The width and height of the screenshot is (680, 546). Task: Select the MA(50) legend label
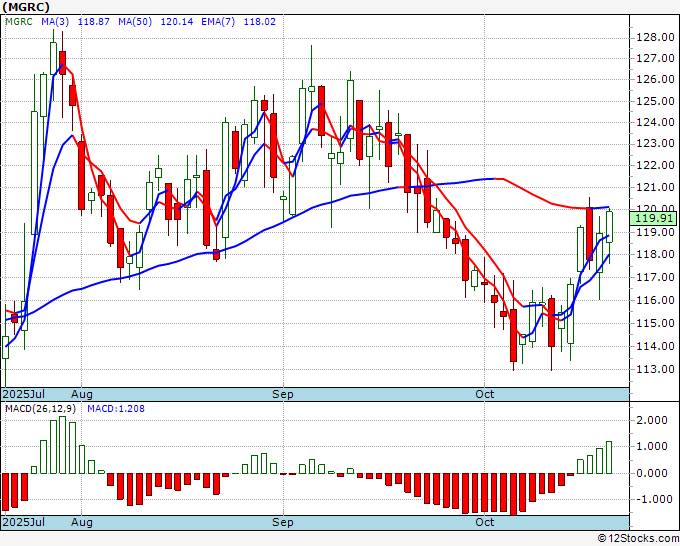coord(135,22)
